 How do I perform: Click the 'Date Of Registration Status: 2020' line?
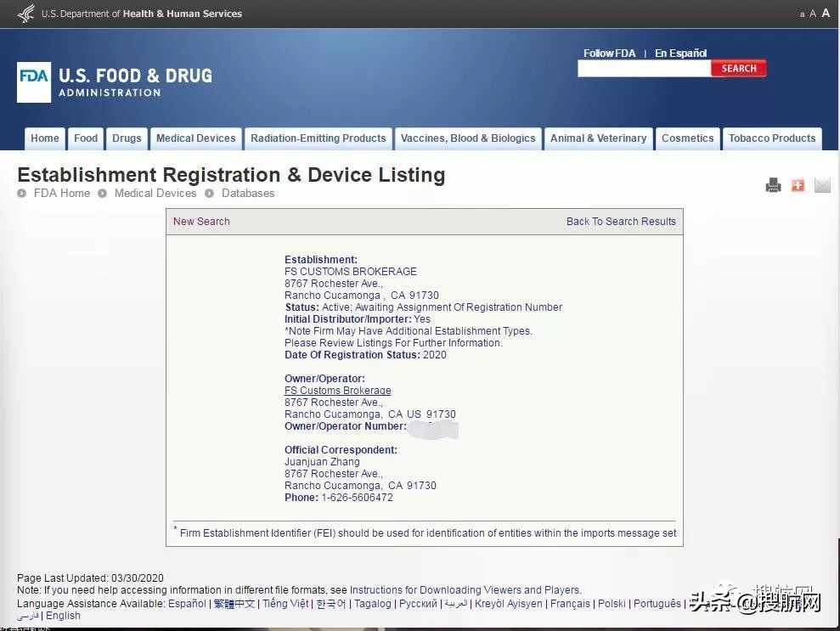tap(365, 355)
